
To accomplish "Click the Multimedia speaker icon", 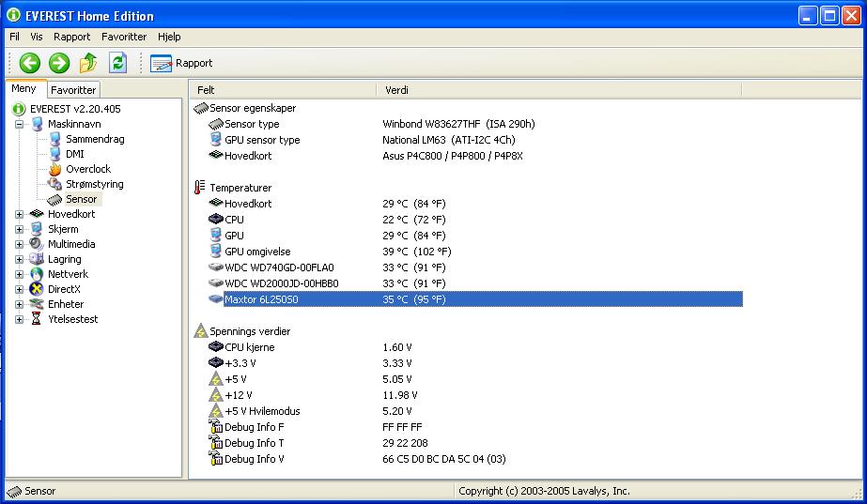I will [37, 244].
